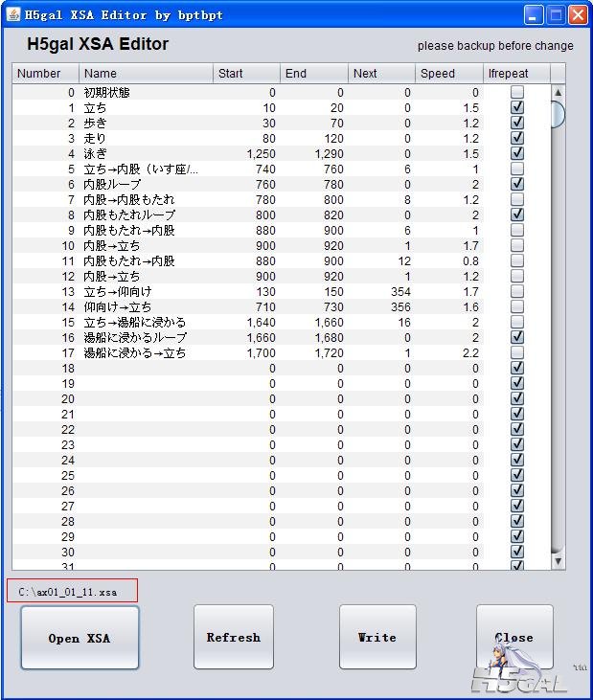The width and height of the screenshot is (593, 700).
Task: Uncheck Ifrepeat for row 1 立ち
Action: click(x=517, y=108)
